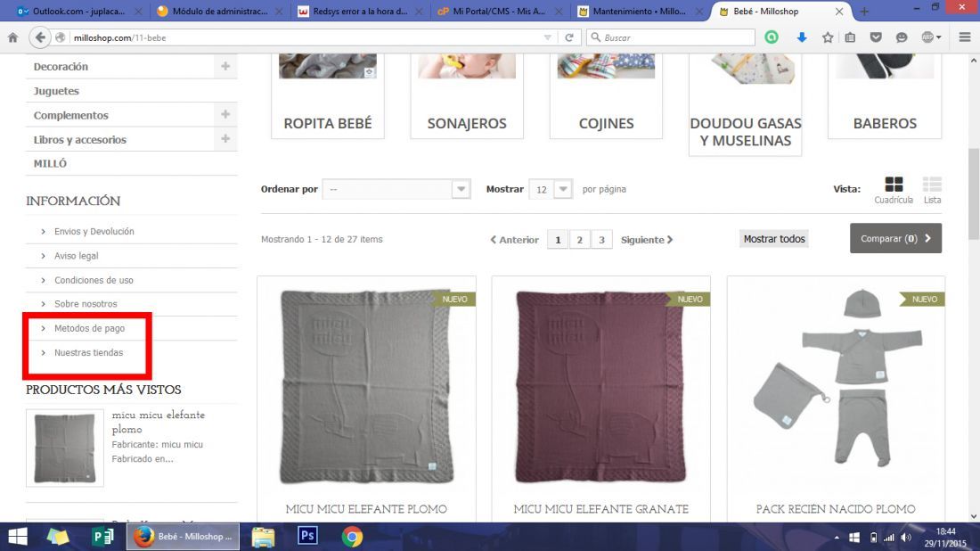
Task: Open Metodos de pago page
Action: tap(89, 328)
